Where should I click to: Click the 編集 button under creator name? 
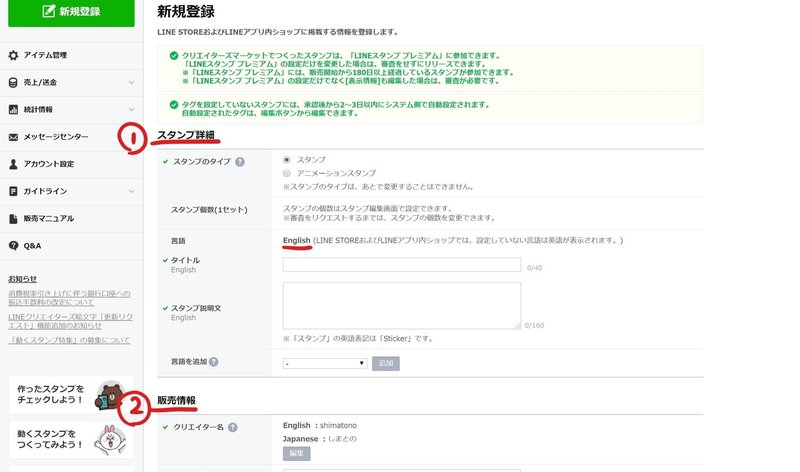click(x=296, y=453)
